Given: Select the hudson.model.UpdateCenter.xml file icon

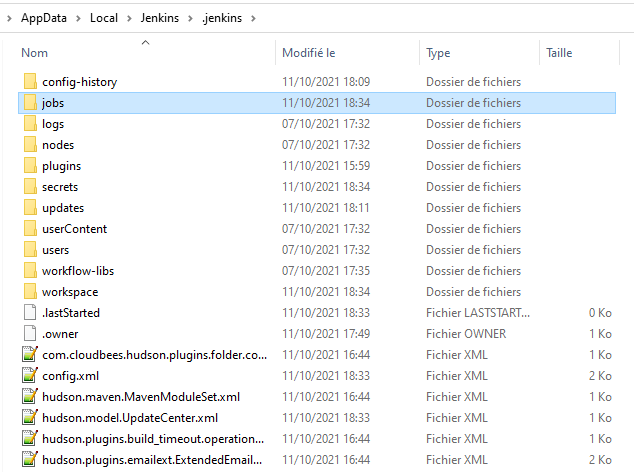Looking at the screenshot, I should 29,418.
